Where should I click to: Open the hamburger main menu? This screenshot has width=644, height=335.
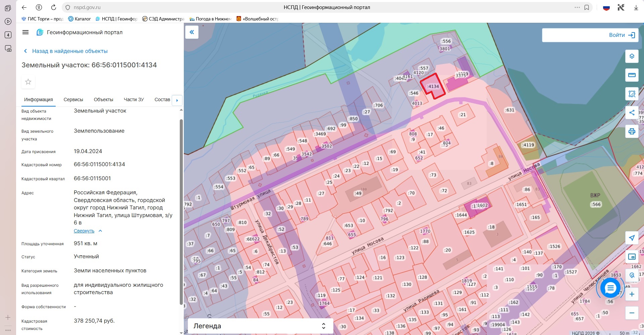pyautogui.click(x=25, y=32)
